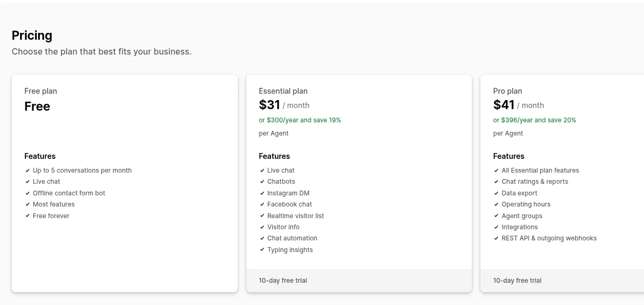This screenshot has height=305, width=644.
Task: Click 'per Agent' under Pro plan price
Action: click(x=508, y=133)
